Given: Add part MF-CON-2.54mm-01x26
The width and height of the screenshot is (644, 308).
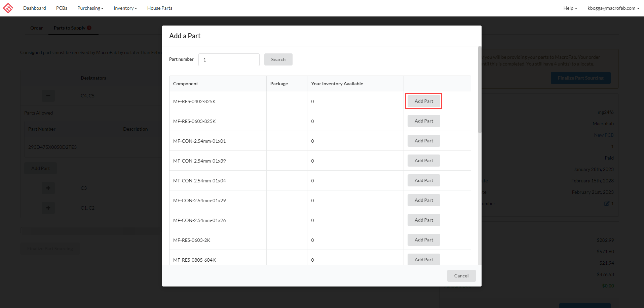Looking at the screenshot, I should [424, 220].
